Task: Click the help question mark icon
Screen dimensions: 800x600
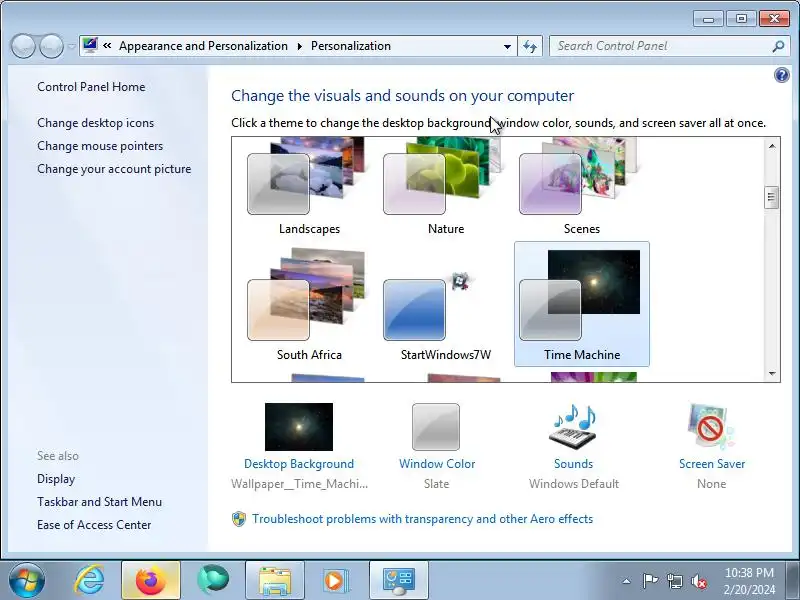Action: point(781,76)
